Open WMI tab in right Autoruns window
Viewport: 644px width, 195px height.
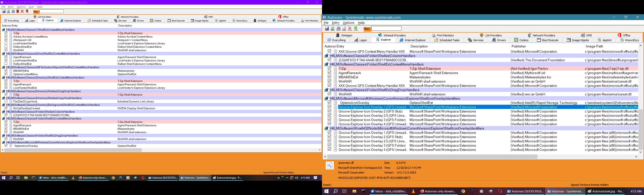tap(586, 35)
